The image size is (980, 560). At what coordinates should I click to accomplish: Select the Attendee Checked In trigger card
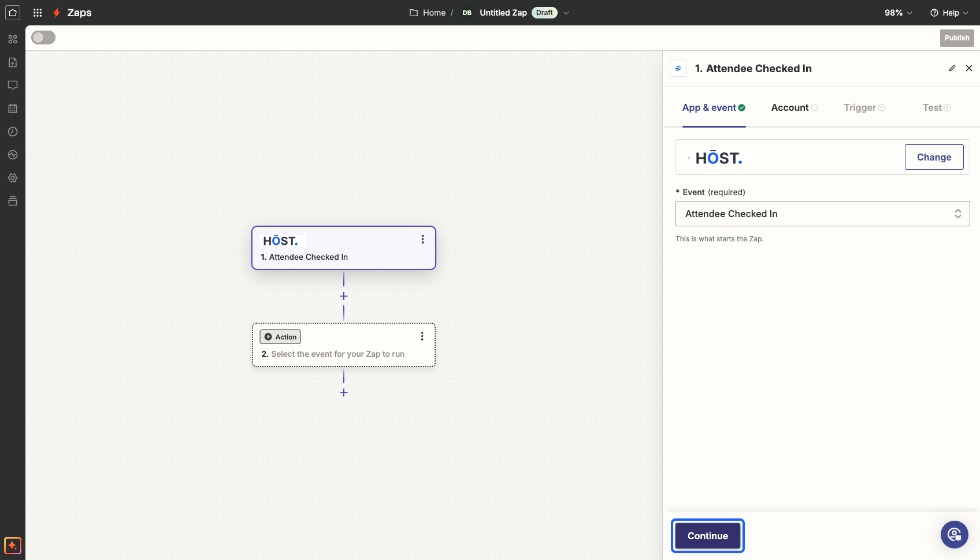pyautogui.click(x=344, y=248)
